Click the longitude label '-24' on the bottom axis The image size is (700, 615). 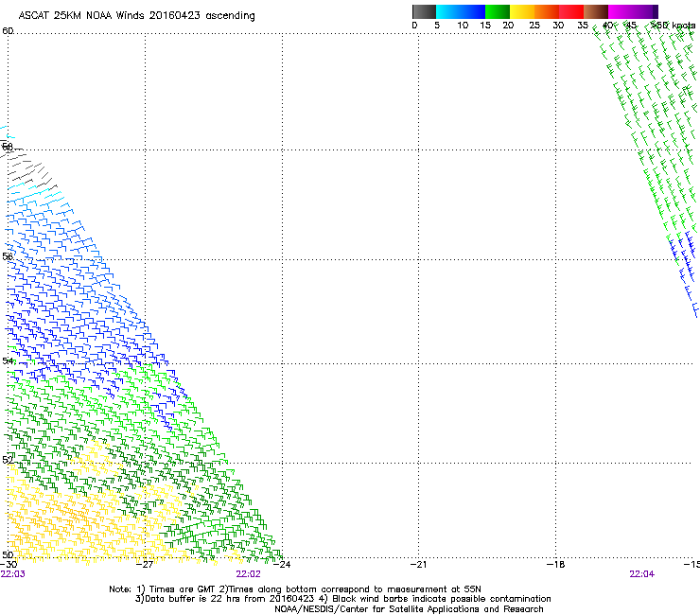(x=282, y=565)
